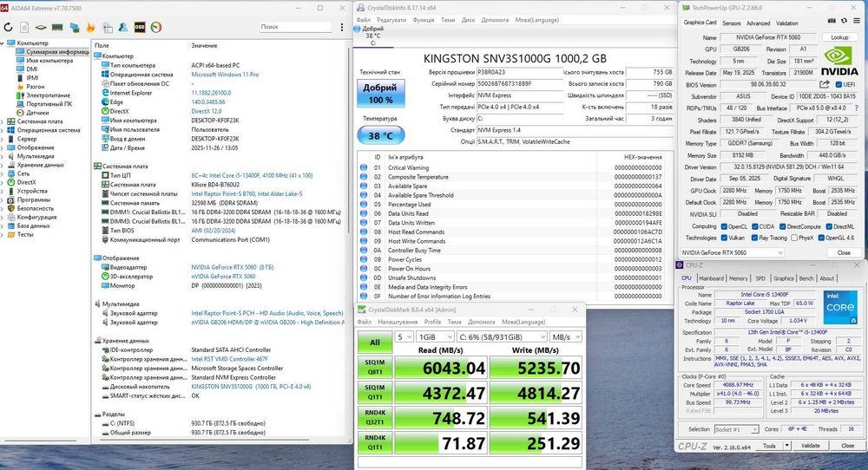Toggle the CUDA checkbox in GPU-Z

point(754,226)
